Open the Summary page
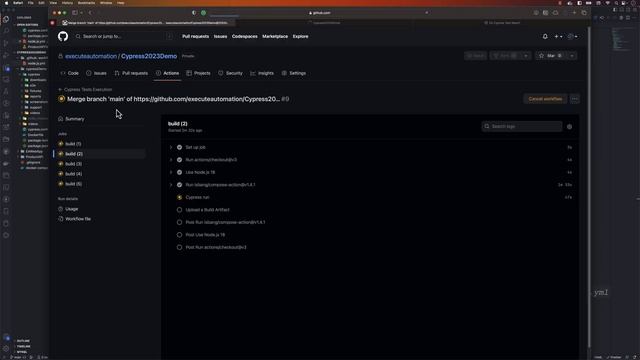 [71, 119]
